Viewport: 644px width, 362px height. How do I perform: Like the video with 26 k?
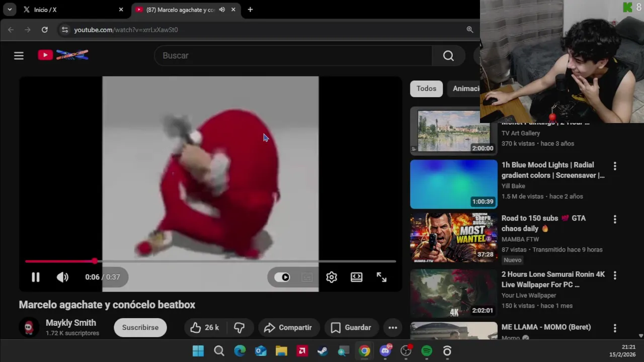(x=205, y=327)
